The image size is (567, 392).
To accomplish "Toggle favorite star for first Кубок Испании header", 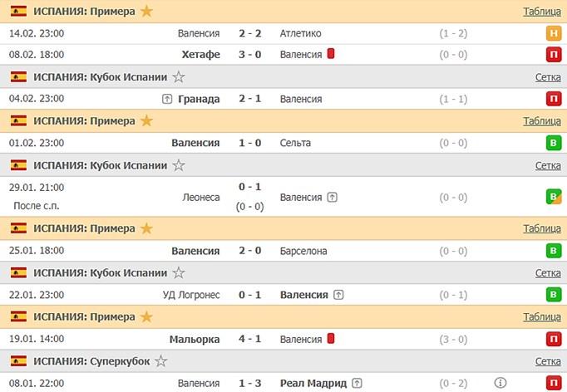I will [x=179, y=77].
